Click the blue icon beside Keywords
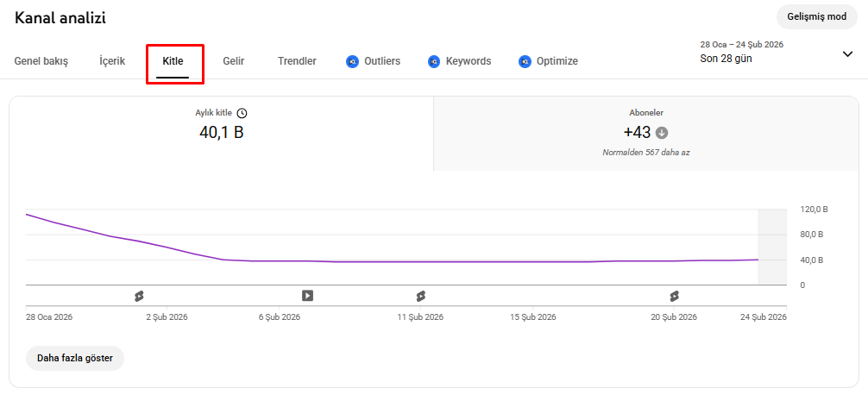This screenshot has width=868, height=401. [434, 61]
